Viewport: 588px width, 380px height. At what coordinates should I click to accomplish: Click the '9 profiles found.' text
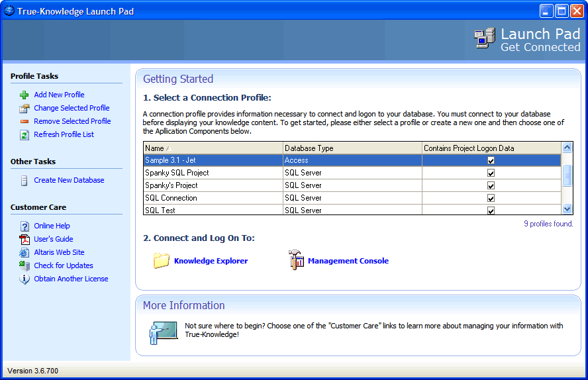pos(548,224)
